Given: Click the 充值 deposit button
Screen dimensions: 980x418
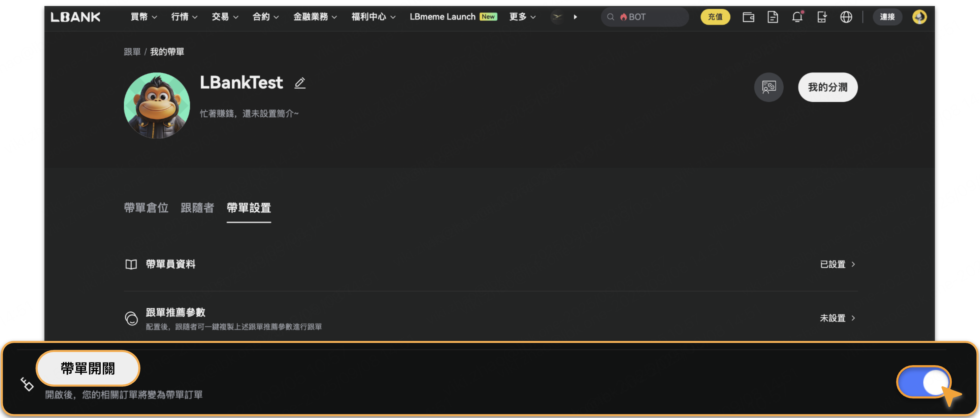Looking at the screenshot, I should (715, 17).
